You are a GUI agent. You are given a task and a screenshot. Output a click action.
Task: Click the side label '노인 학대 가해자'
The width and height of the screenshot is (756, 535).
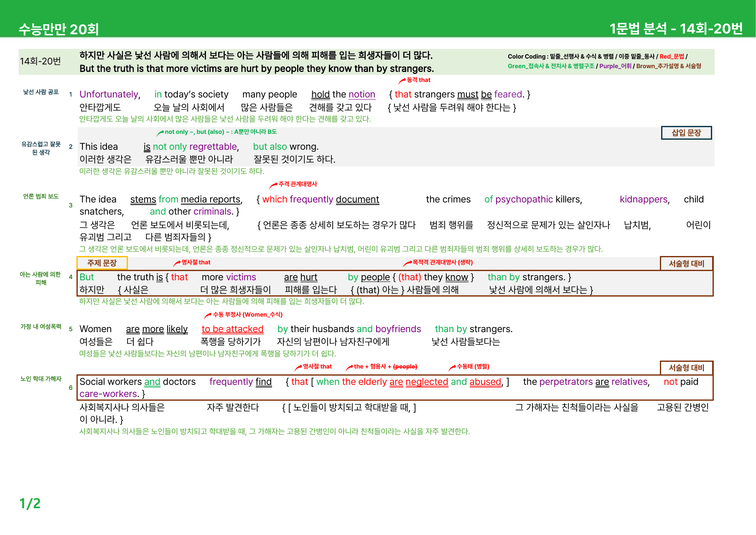point(41,379)
